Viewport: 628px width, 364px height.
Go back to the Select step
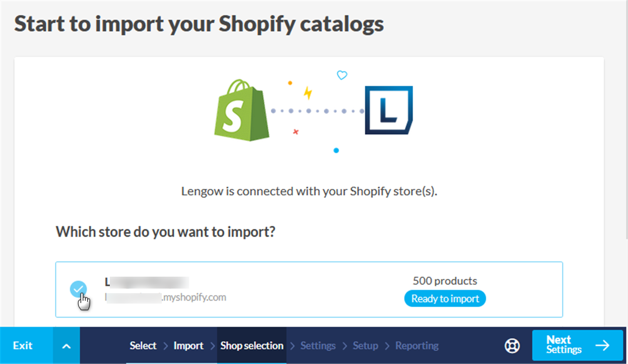143,346
